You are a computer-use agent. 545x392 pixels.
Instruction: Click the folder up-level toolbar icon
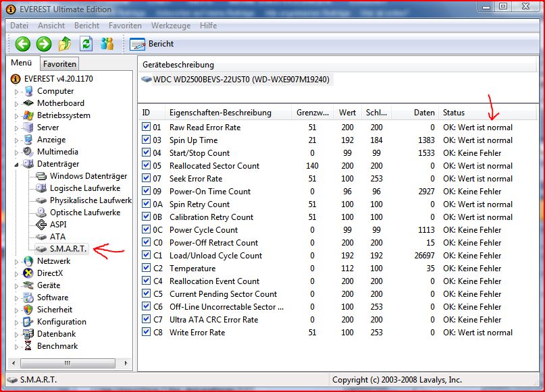(65, 44)
